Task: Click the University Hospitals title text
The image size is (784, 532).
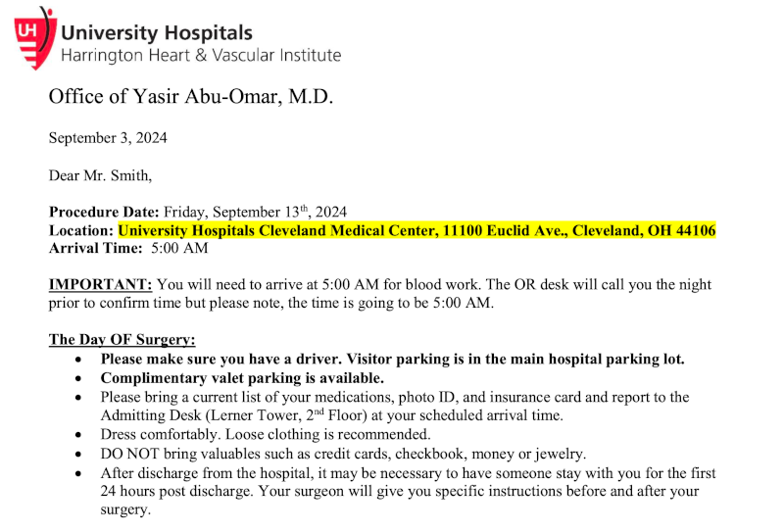Action: coord(157,33)
